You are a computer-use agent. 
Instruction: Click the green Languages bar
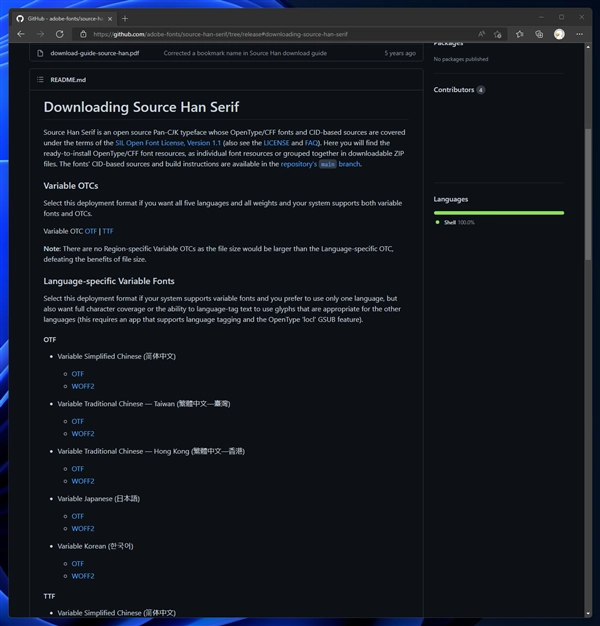click(499, 213)
